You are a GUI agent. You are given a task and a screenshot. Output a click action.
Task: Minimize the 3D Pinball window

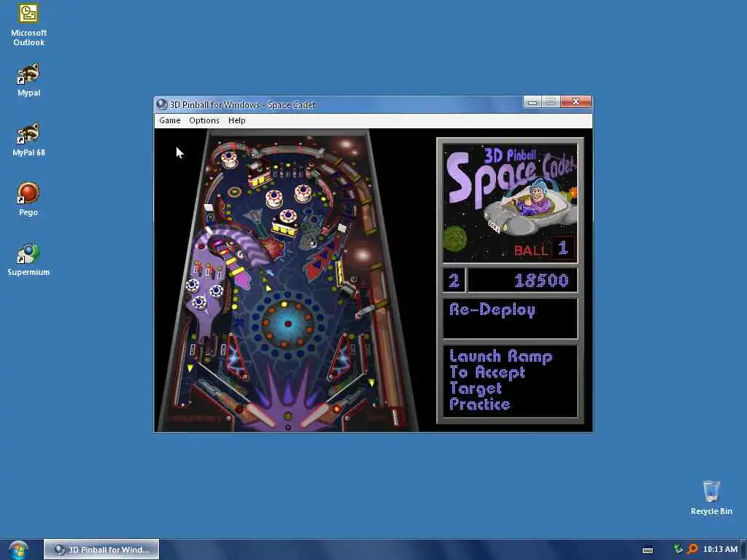(x=533, y=101)
